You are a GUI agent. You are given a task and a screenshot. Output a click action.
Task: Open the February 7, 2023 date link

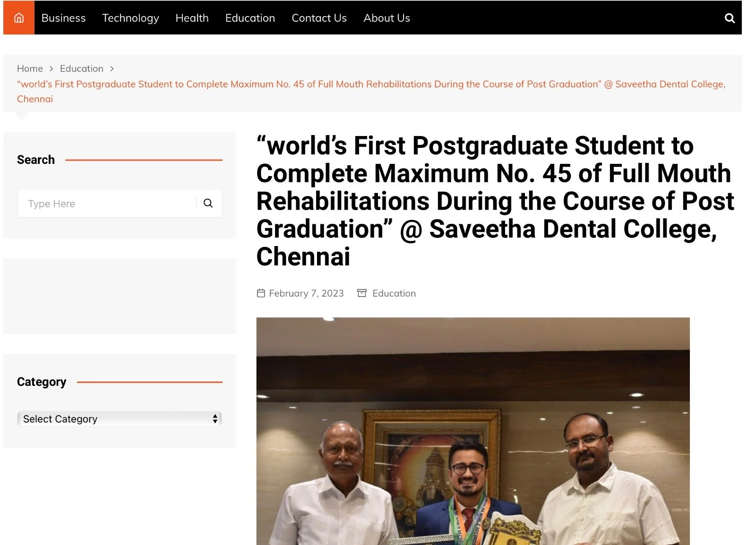pyautogui.click(x=306, y=293)
